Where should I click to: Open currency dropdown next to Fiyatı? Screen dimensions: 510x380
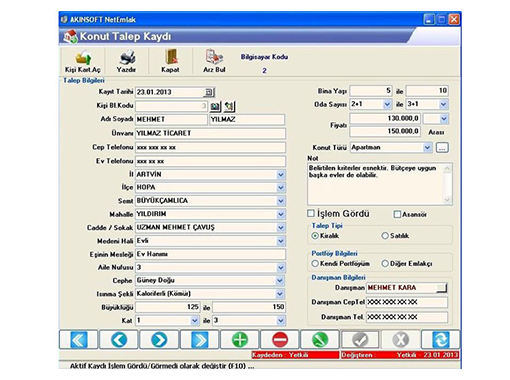(x=444, y=119)
